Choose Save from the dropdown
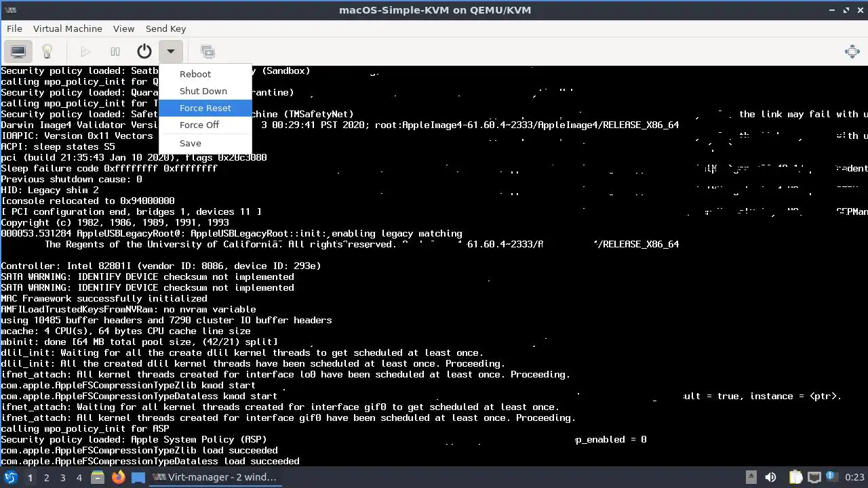868x488 pixels. tap(205, 143)
